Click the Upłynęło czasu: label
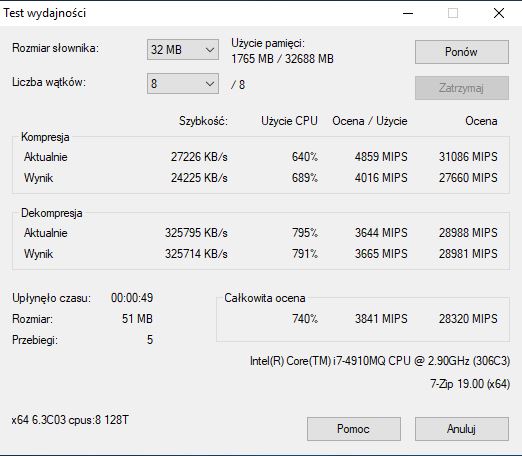This screenshot has width=522, height=456. [x=51, y=298]
